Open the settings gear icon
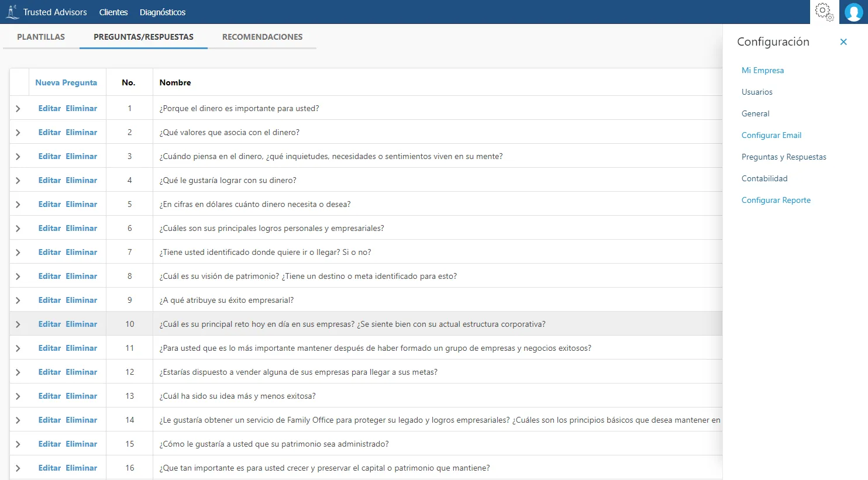Image resolution: width=868 pixels, height=480 pixels. [x=824, y=12]
